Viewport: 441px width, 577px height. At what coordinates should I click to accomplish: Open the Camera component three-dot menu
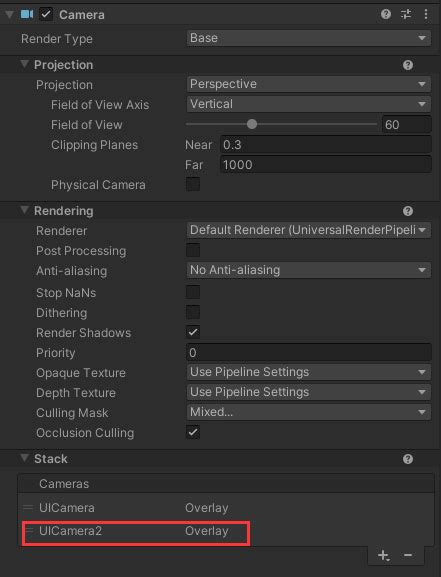(x=426, y=14)
